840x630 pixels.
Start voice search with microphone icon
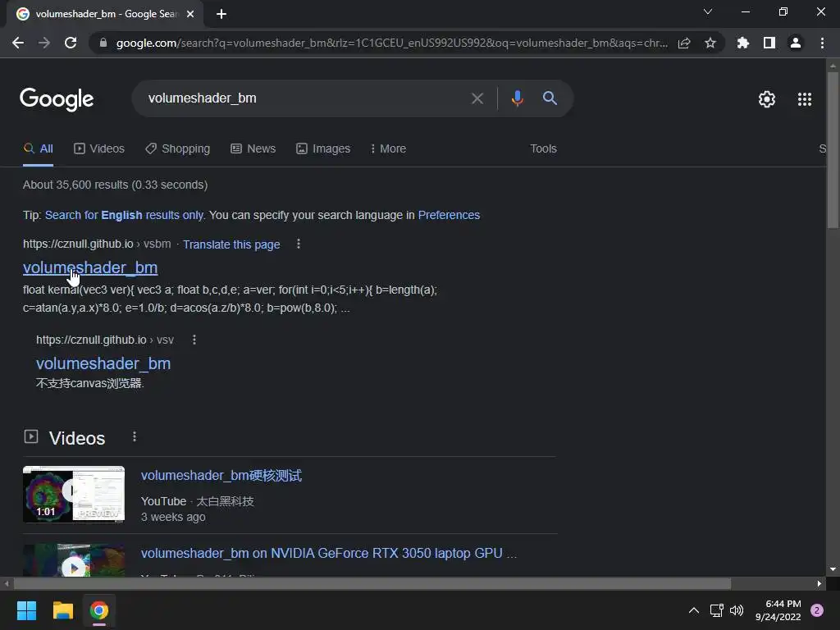click(517, 98)
